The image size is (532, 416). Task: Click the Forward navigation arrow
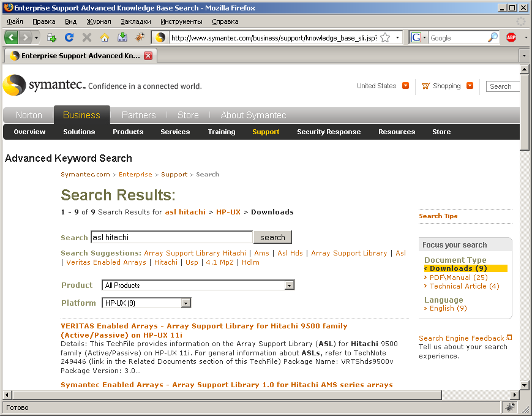pos(26,37)
